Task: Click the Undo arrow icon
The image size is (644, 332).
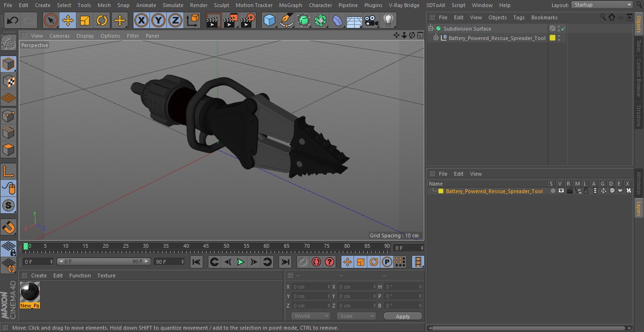Action: (x=12, y=20)
